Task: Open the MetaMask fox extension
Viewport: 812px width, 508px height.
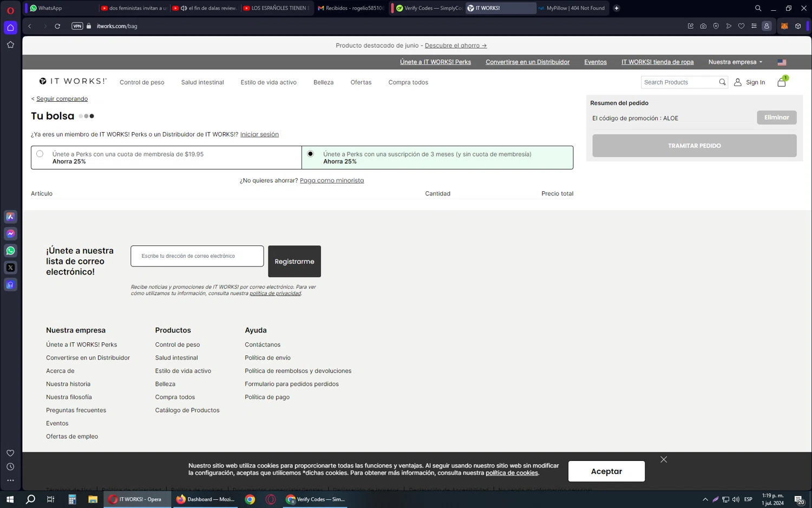Action: pyautogui.click(x=784, y=26)
